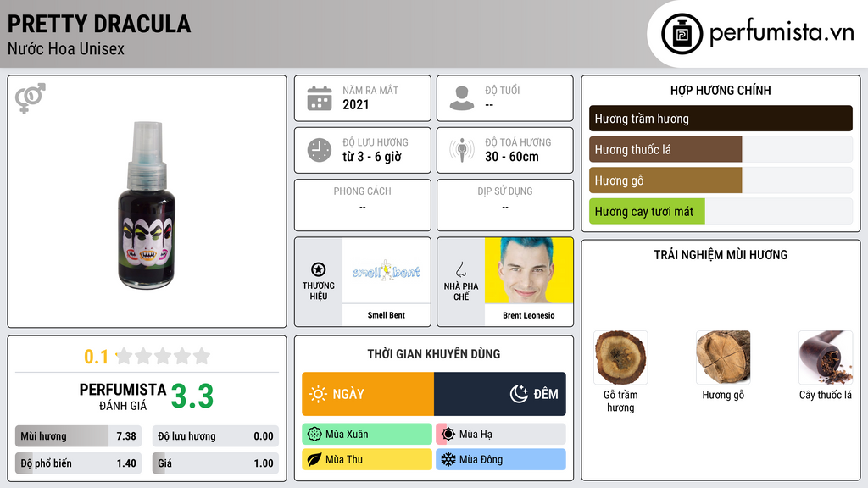Select the Ngày daytime segment
The image size is (868, 488).
tap(368, 394)
